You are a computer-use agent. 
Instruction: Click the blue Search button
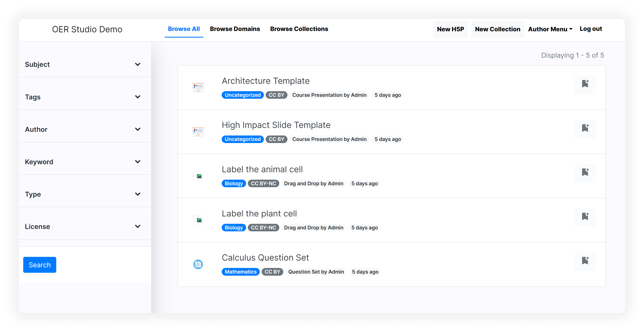(x=40, y=265)
